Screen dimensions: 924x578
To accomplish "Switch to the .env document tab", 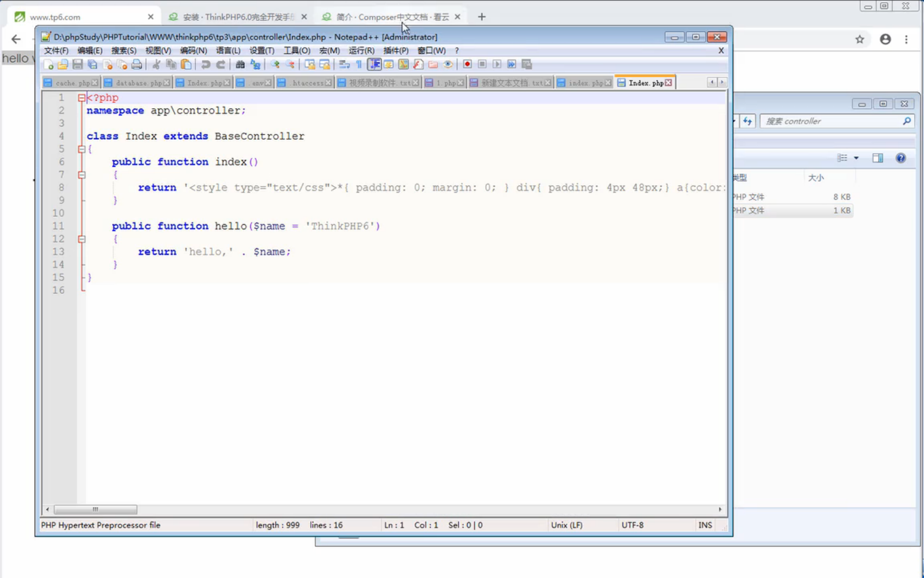I will [253, 83].
